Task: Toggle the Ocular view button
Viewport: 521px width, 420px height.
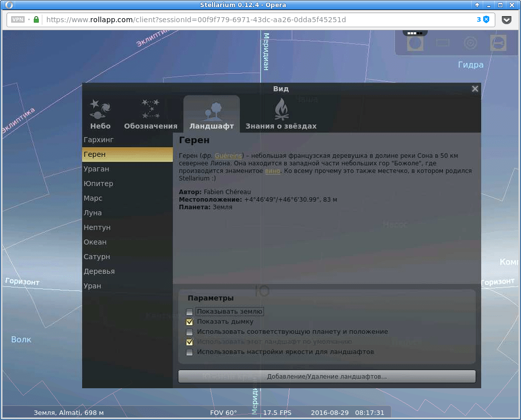Action: [x=415, y=43]
